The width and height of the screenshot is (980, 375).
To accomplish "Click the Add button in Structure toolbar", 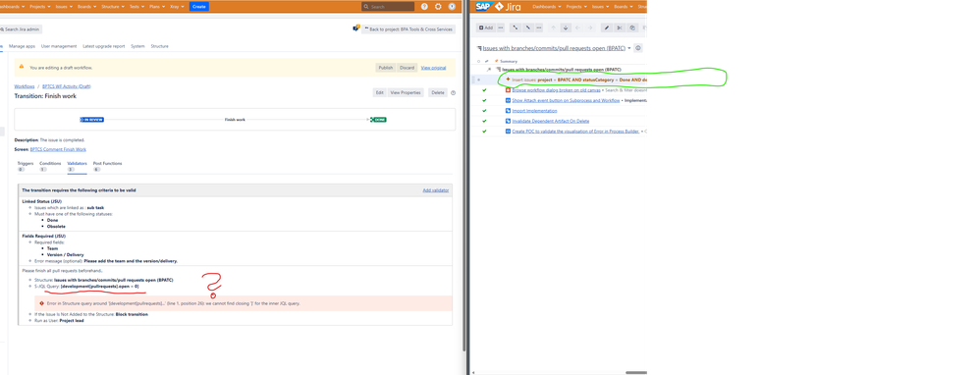I will coord(486,27).
